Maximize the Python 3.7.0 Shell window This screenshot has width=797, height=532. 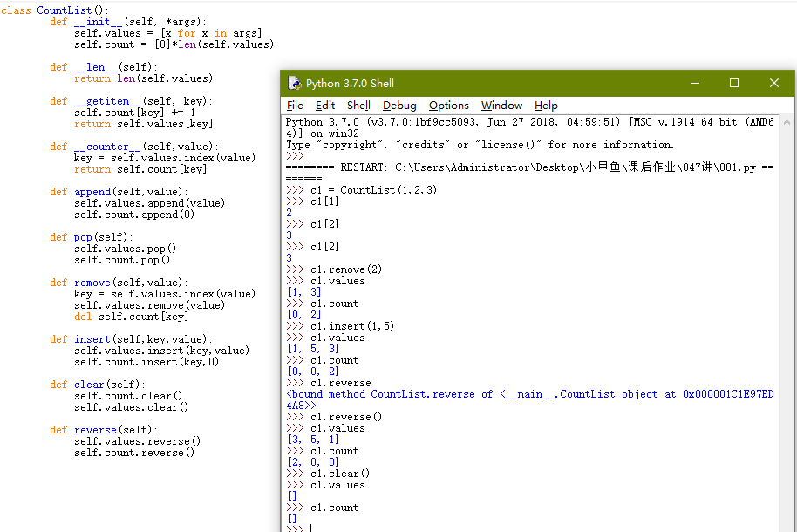point(734,84)
